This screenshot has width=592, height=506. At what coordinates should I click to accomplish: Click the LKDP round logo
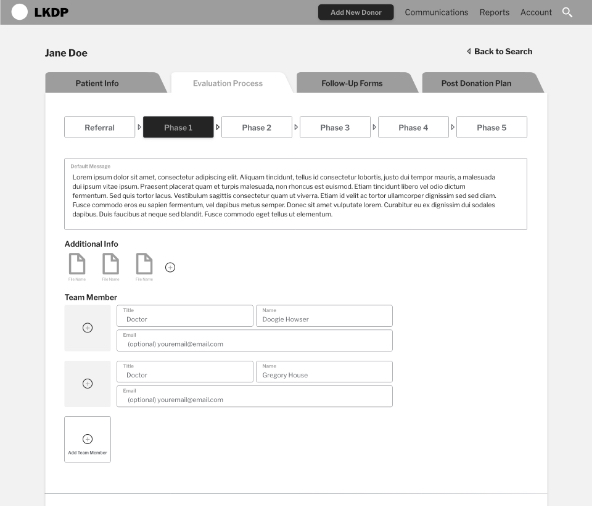[20, 12]
